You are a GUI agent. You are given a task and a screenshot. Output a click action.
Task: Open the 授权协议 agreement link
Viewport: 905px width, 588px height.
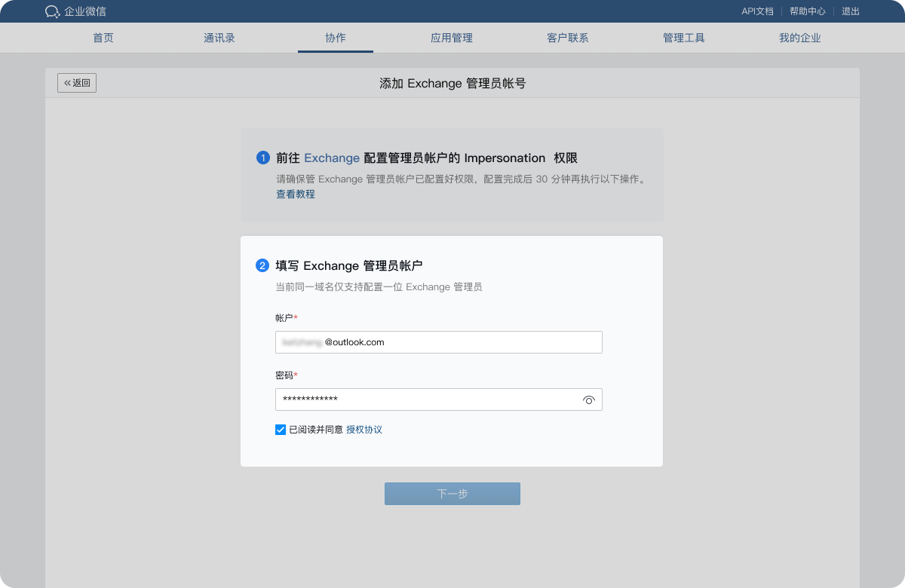point(364,430)
